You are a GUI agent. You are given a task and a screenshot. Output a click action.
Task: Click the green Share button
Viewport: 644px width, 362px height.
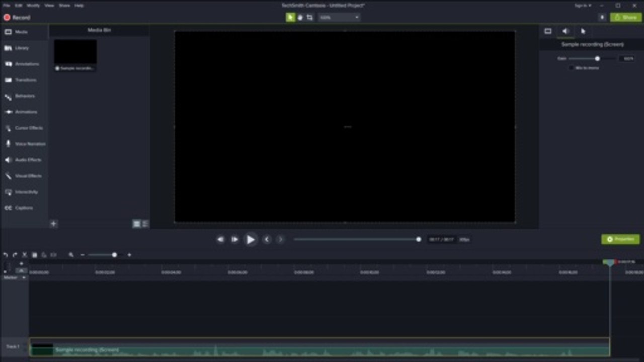pyautogui.click(x=625, y=17)
